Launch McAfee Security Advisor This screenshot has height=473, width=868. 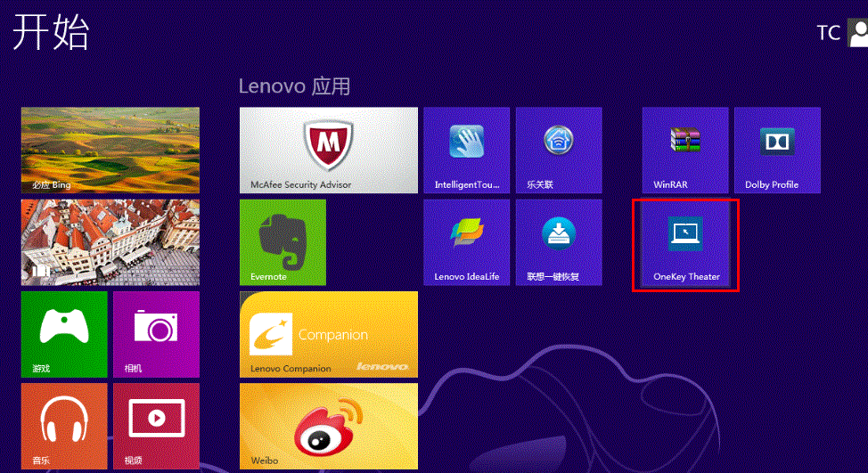329,150
